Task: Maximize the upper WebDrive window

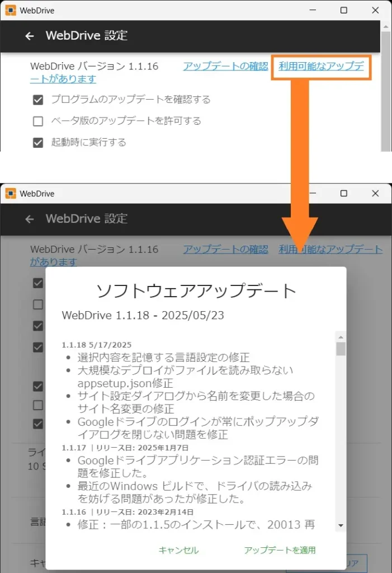Action: point(344,11)
